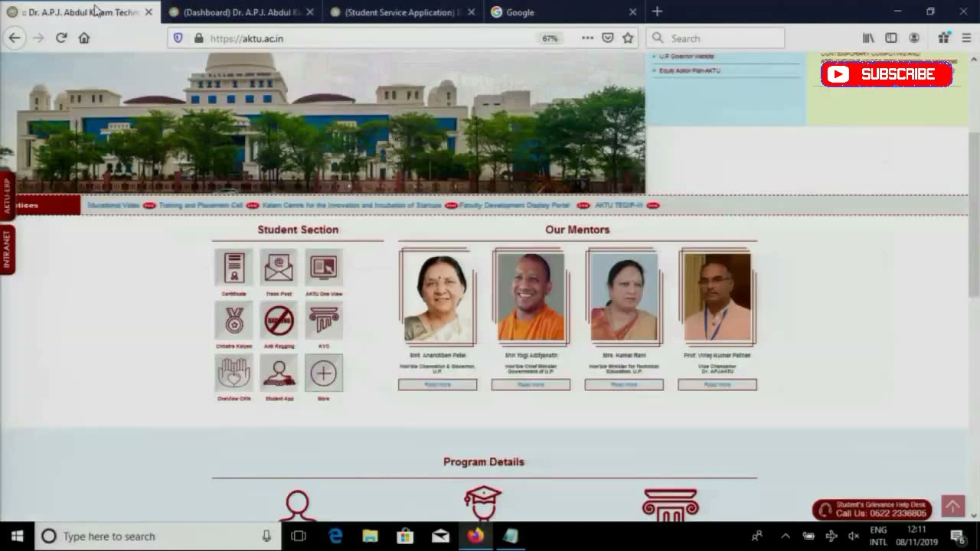Click the scroll-to-top arrow button
The height and width of the screenshot is (551, 980).
pos(952,506)
